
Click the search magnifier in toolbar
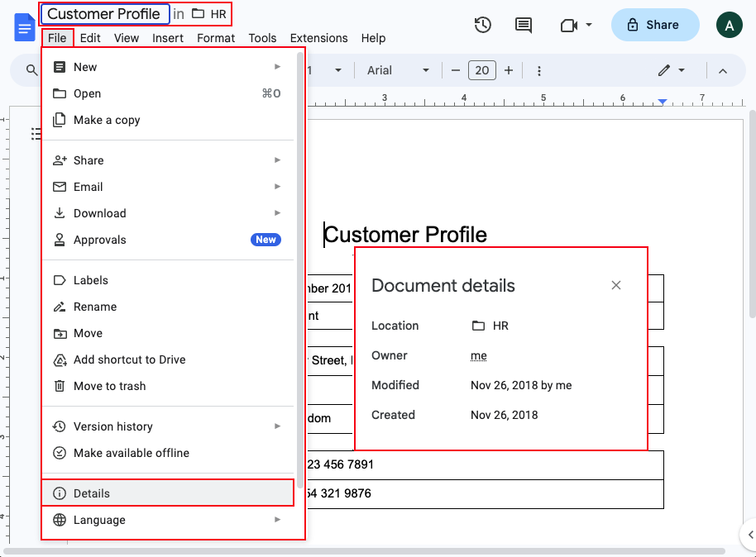pos(32,70)
